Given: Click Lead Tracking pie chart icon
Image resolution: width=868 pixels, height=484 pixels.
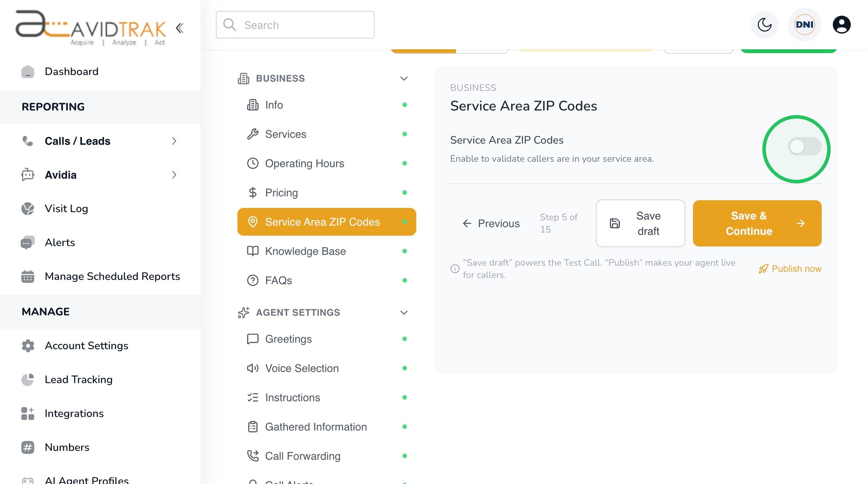Looking at the screenshot, I should (28, 380).
